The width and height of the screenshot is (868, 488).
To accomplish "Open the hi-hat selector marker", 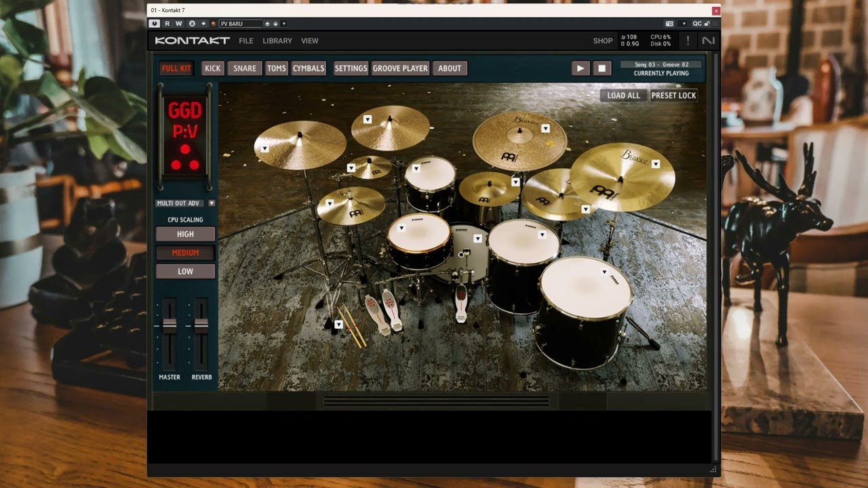I will (330, 203).
